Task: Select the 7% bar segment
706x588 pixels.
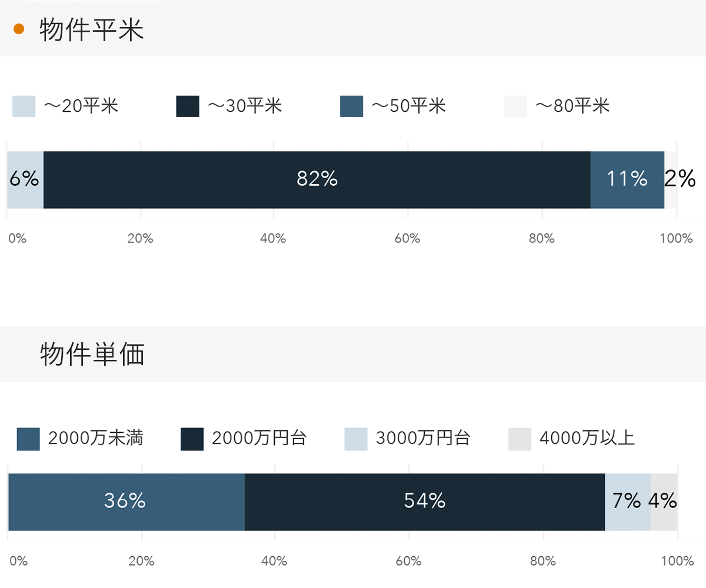Action: (627, 502)
